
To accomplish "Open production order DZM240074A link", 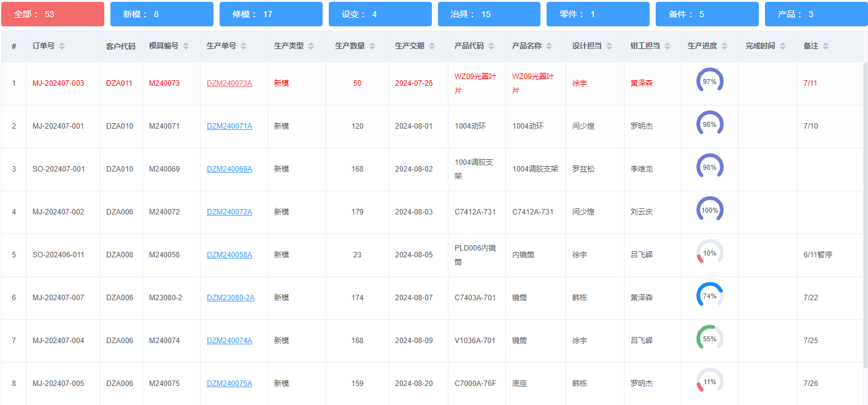I will point(229,341).
